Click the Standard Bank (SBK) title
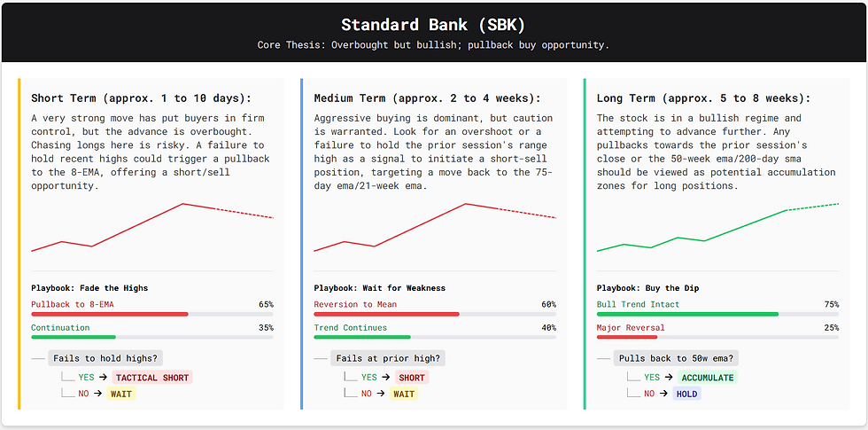 (433, 25)
